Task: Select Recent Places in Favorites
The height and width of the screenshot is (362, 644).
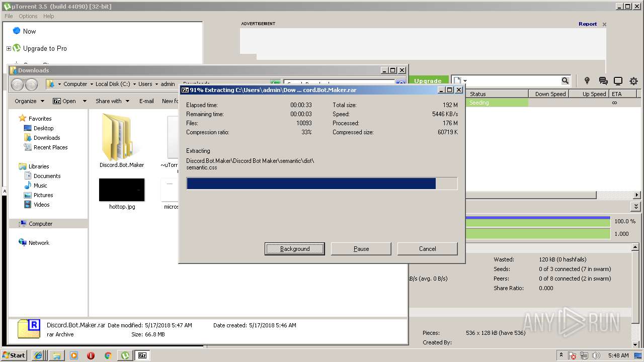Action: (50, 147)
